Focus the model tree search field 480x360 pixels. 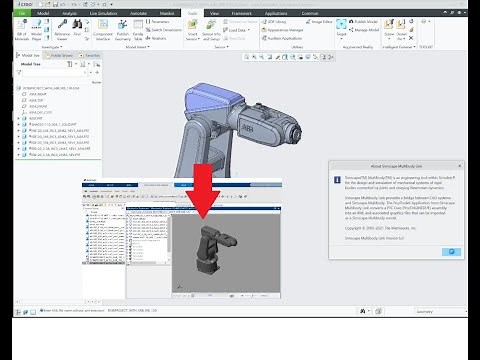[x=55, y=72]
